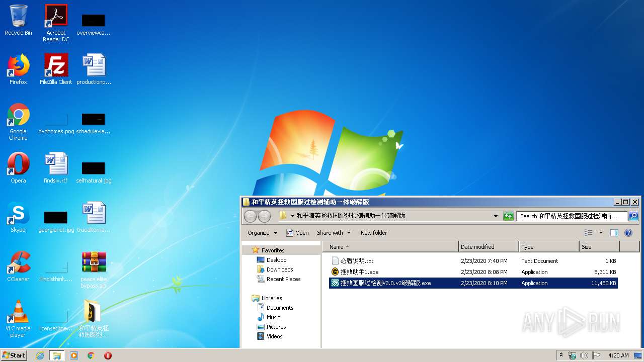Sort by Size column header

pos(599,247)
